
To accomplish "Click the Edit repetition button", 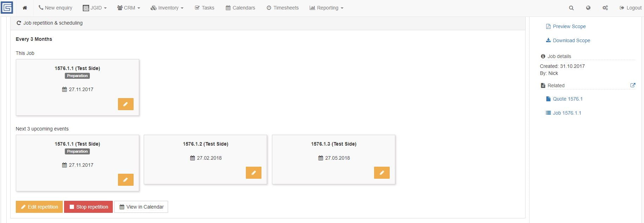I will [x=39, y=207].
